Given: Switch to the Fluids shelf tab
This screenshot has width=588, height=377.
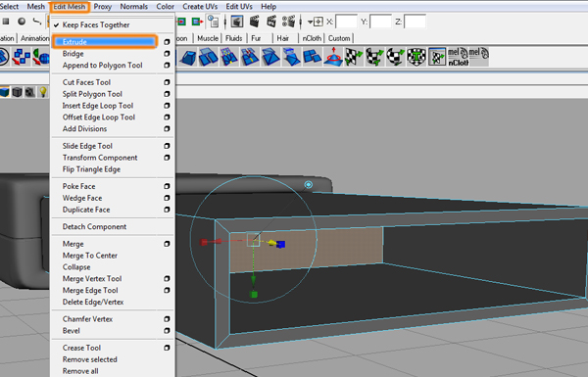Looking at the screenshot, I should 233,38.
